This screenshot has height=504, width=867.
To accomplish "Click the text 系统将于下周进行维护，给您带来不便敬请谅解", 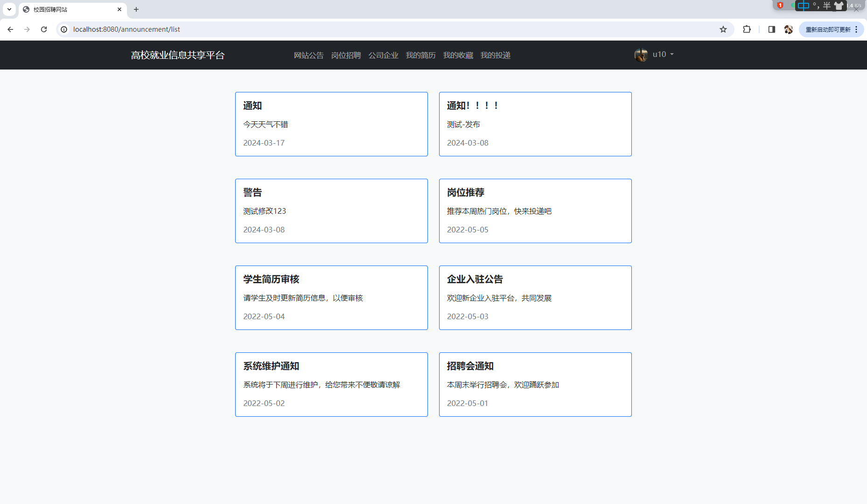I will coord(322,385).
